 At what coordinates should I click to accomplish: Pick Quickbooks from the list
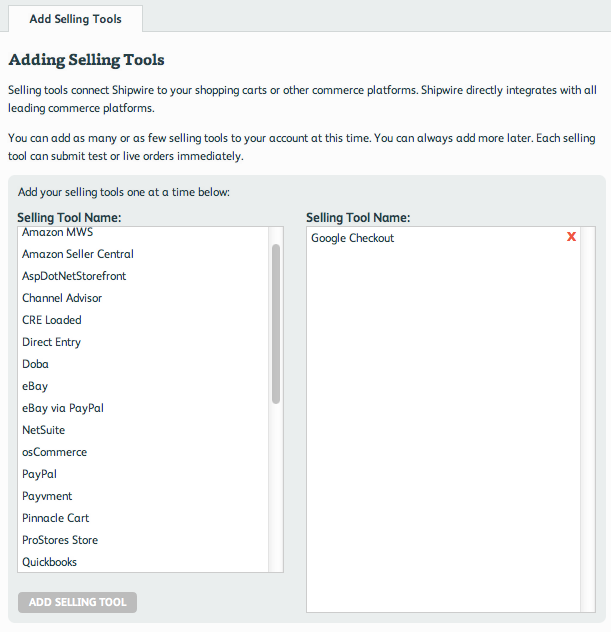(x=49, y=562)
